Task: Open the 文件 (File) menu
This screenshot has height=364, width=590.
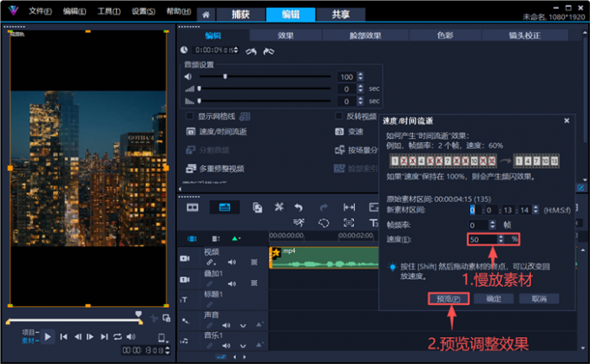Action: click(x=40, y=11)
